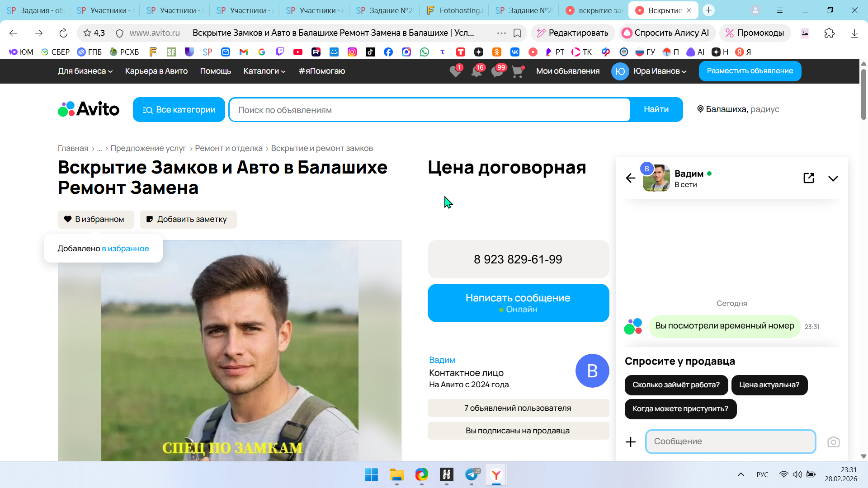
Task: Expand Для бизнеса dropdown menu
Action: coord(85,71)
